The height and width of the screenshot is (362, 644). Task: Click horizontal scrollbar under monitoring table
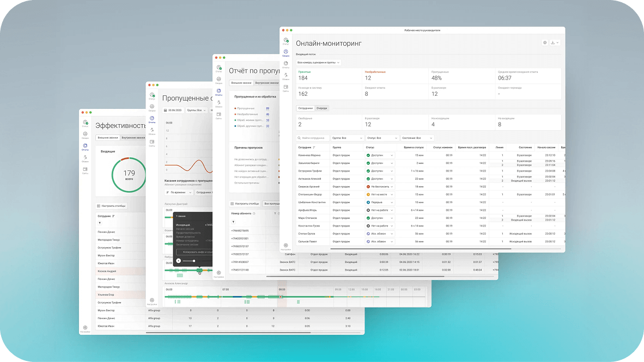coord(421,249)
